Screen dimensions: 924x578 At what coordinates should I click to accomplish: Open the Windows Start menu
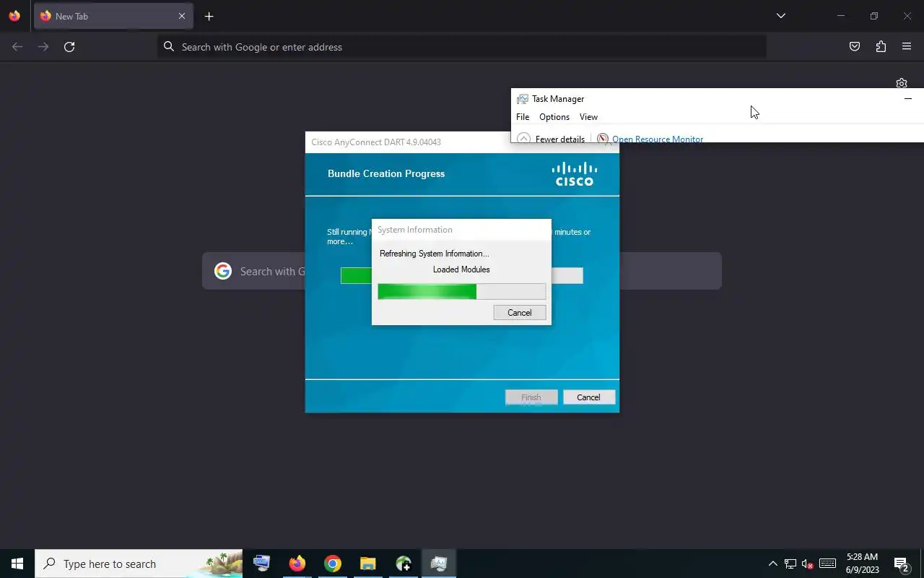click(17, 564)
